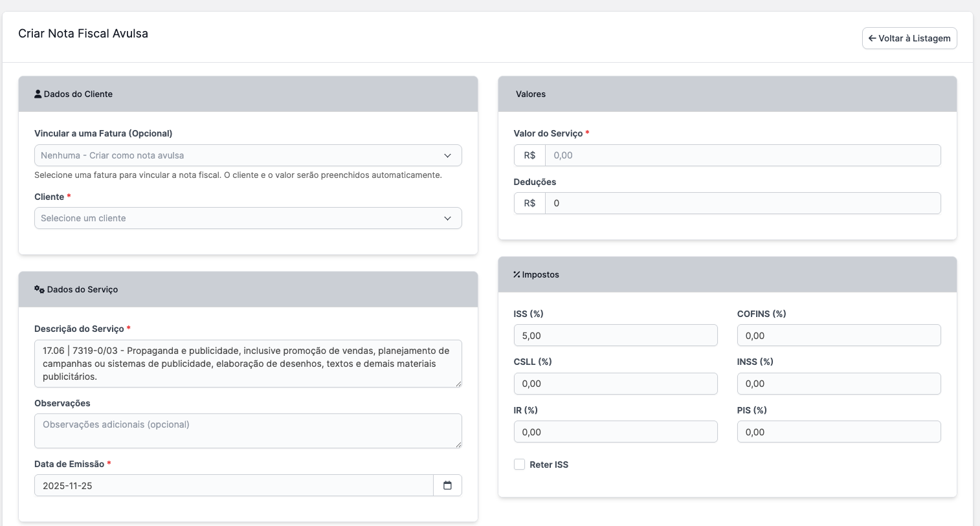Image resolution: width=980 pixels, height=526 pixels.
Task: Open the calendar icon next to Data de Emissão
Action: [447, 485]
